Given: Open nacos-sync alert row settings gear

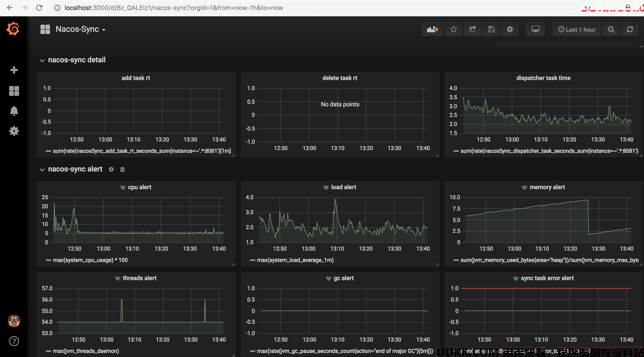Looking at the screenshot, I should pos(111,169).
